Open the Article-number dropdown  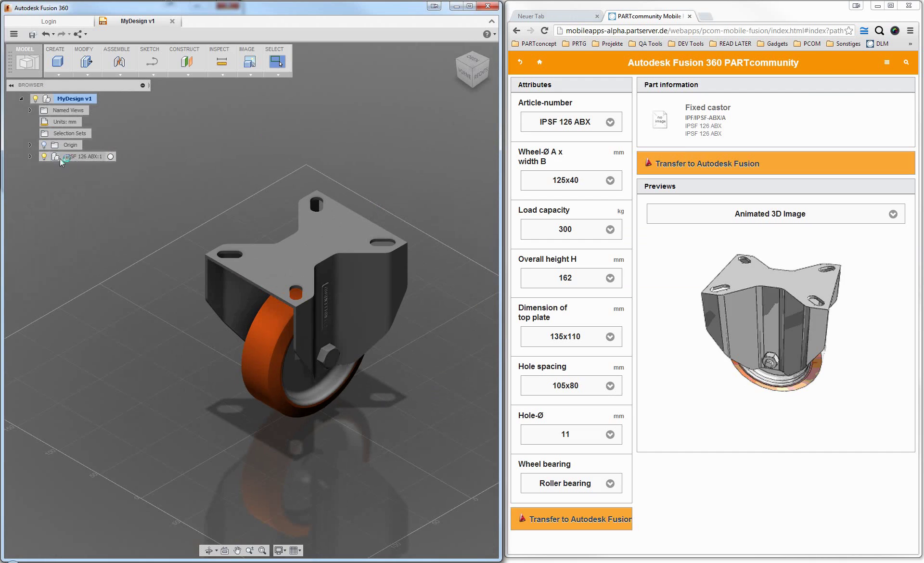point(571,122)
